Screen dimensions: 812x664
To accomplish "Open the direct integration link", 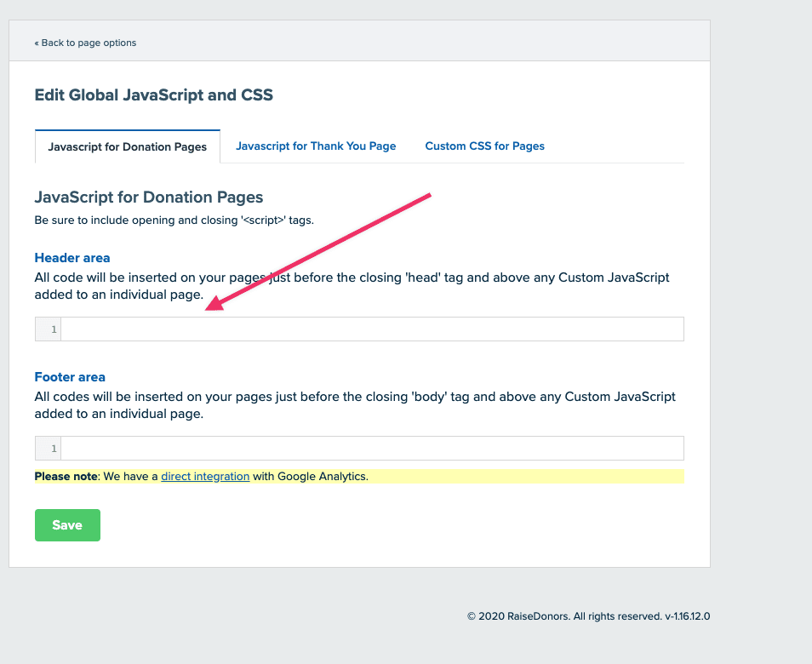I will [x=205, y=477].
